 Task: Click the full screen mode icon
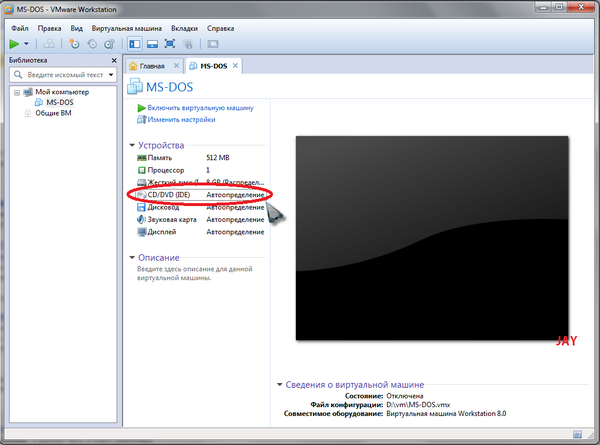tap(170, 44)
